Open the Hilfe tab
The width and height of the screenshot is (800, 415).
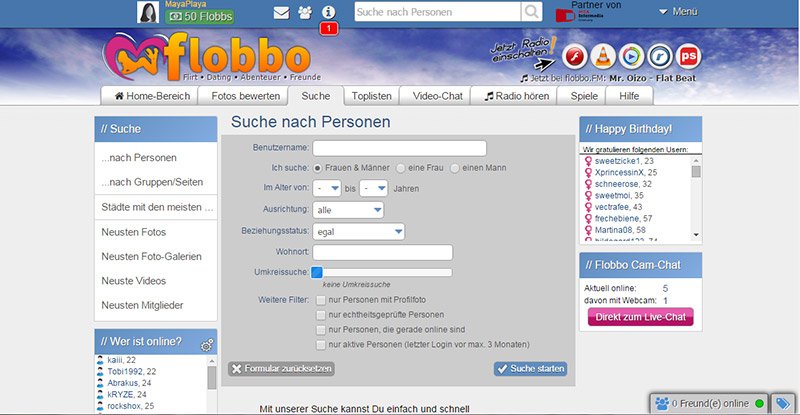(629, 96)
